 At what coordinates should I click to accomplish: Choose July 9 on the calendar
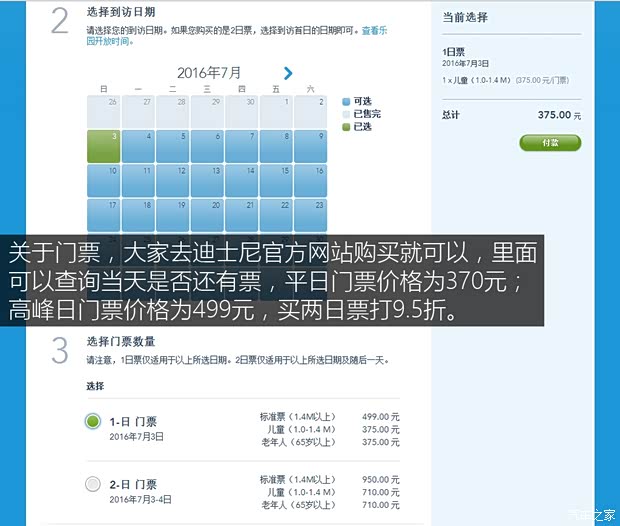[310, 146]
